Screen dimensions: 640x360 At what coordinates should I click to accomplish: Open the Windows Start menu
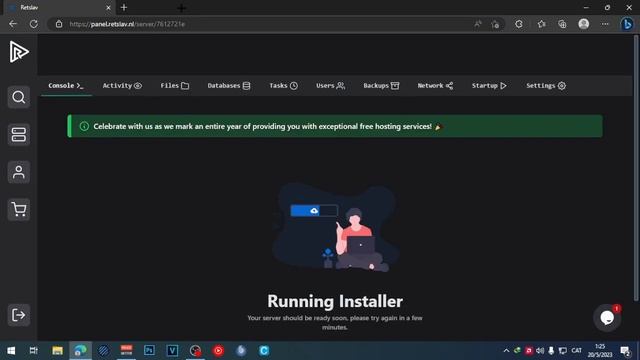(x=11, y=351)
